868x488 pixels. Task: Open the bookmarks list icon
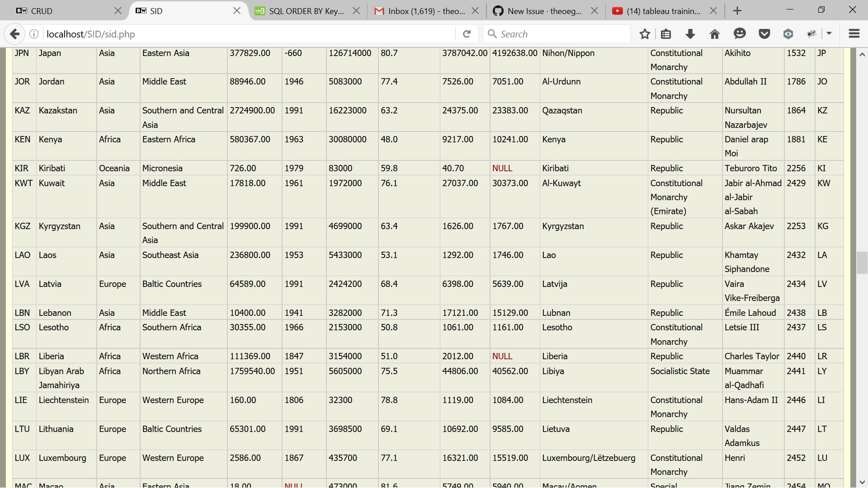[x=665, y=34]
